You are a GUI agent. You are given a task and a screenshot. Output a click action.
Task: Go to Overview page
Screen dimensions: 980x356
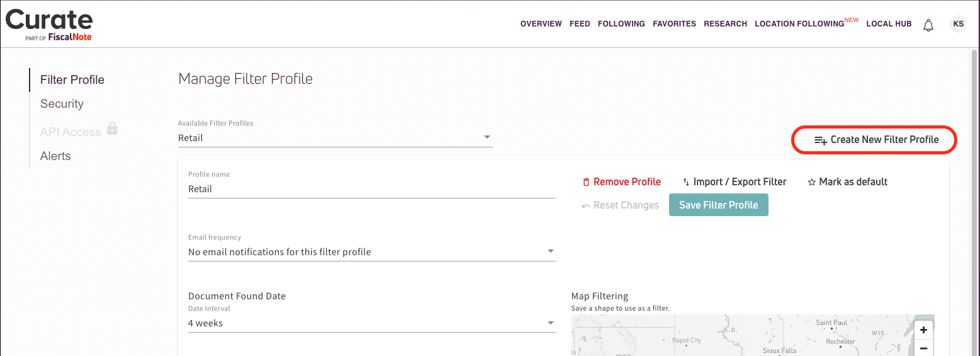541,24
